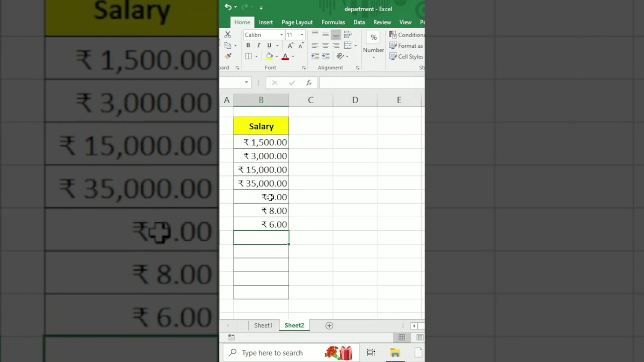Toggle Italic formatting
644x362 pixels.
[x=259, y=46]
